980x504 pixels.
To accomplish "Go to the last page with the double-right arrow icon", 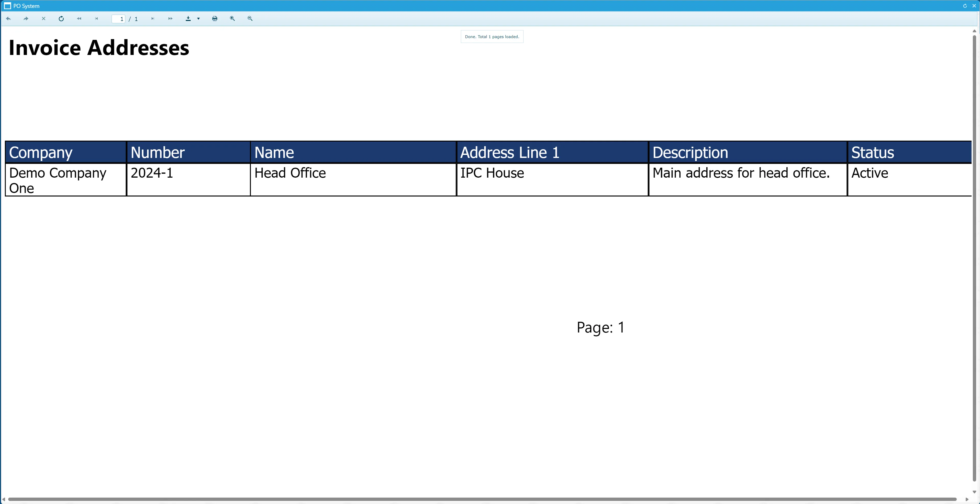I will pyautogui.click(x=170, y=18).
